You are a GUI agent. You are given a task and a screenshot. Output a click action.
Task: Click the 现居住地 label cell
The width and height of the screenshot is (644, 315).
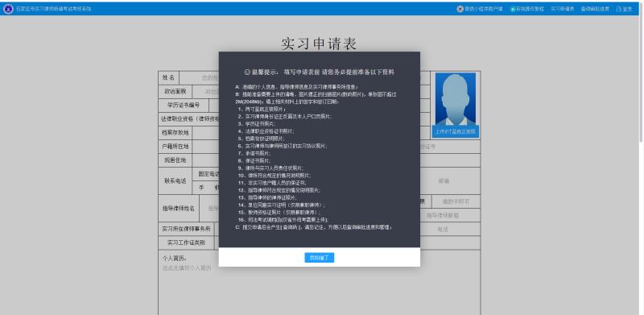[175, 160]
